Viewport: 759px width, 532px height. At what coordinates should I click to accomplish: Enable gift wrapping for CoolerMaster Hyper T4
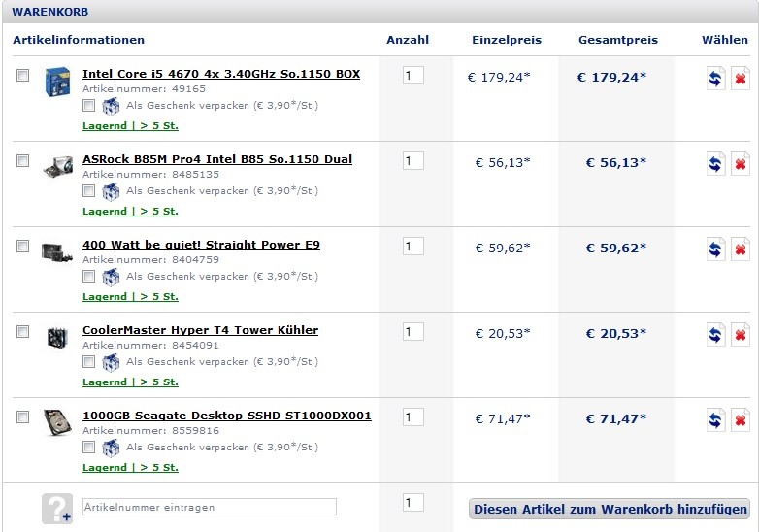click(x=88, y=361)
